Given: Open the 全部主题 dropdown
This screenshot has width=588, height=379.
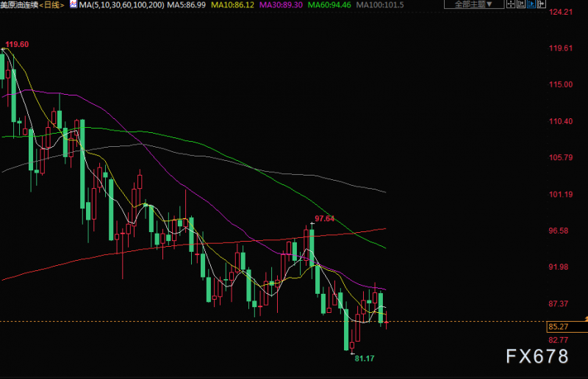Looking at the screenshot, I should click(473, 4).
